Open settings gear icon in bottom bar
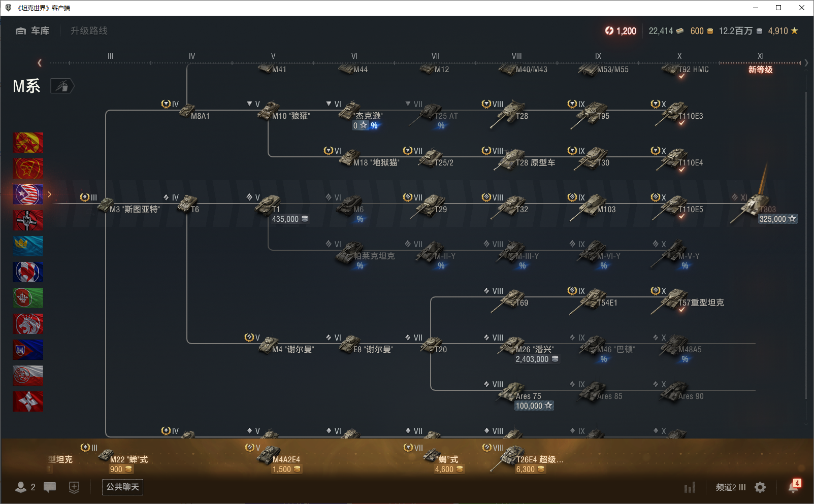The image size is (814, 504). point(760,487)
